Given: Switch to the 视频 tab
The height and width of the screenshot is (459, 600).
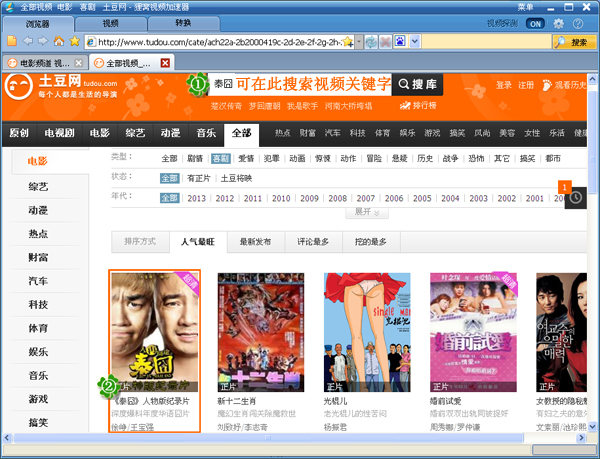Looking at the screenshot, I should tap(110, 24).
